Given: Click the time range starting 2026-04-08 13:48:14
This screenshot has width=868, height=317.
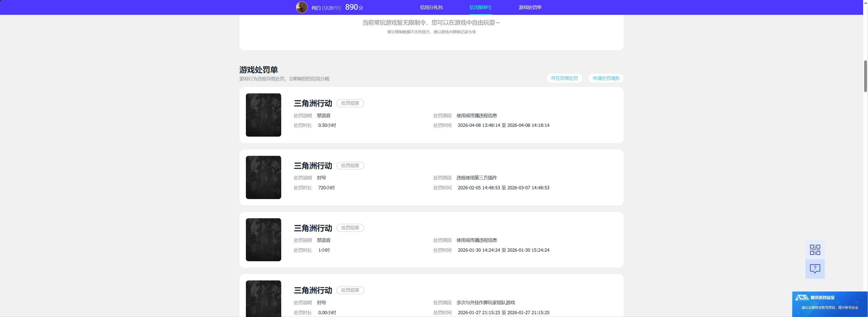Looking at the screenshot, I should coord(504,125).
